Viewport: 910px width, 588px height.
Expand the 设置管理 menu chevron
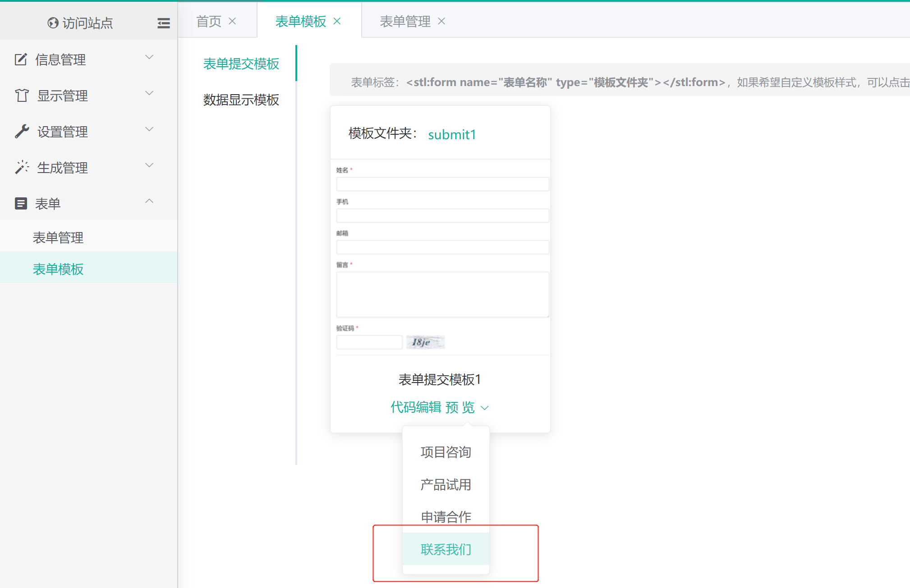click(x=149, y=129)
